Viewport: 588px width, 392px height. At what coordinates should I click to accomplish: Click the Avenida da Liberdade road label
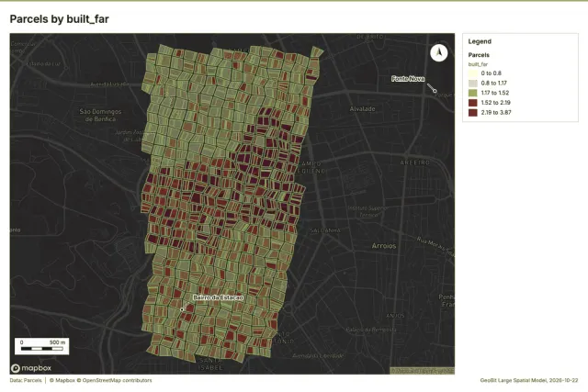(x=318, y=355)
